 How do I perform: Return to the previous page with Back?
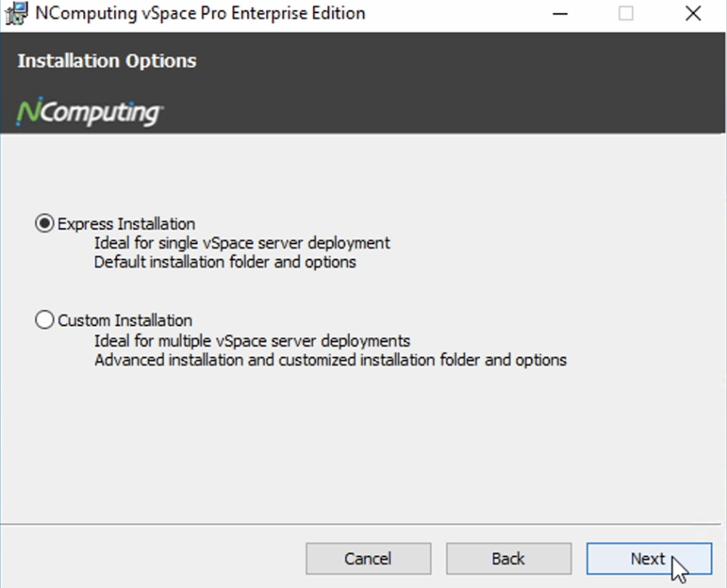pos(509,559)
